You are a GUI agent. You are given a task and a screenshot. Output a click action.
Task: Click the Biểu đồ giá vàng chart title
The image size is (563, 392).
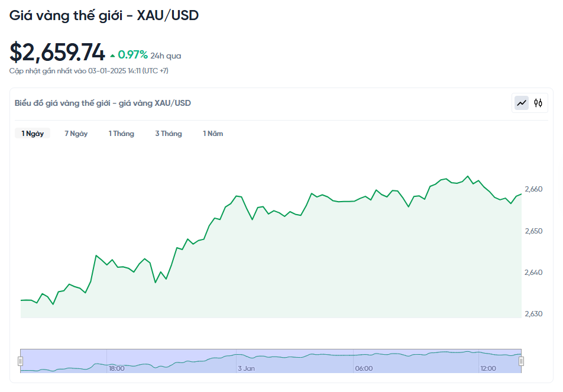tap(103, 103)
